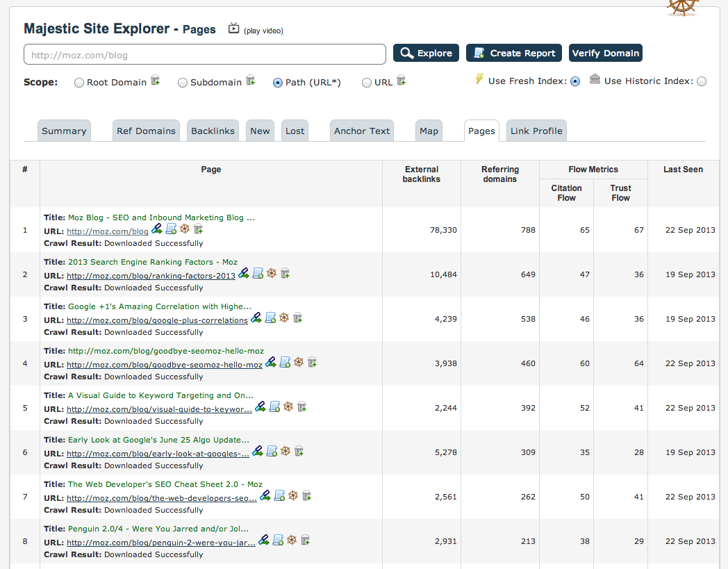Select the Pages tab
The width and height of the screenshot is (728, 569).
[x=482, y=131]
